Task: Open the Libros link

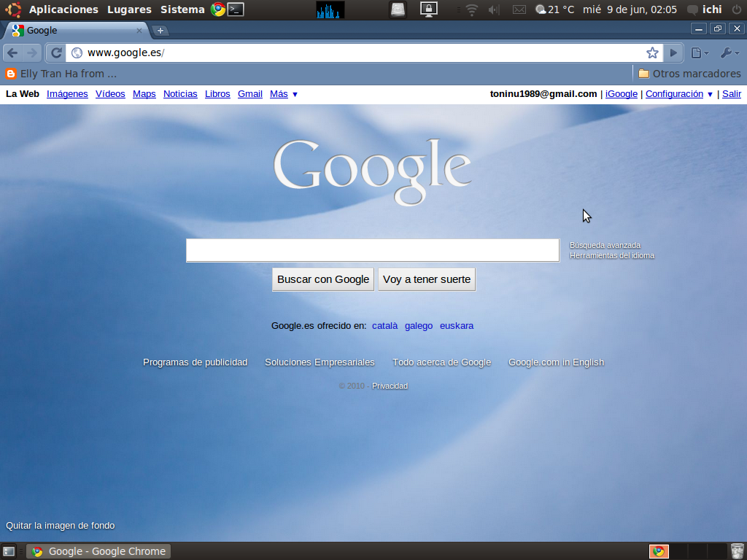Action: pyautogui.click(x=217, y=94)
